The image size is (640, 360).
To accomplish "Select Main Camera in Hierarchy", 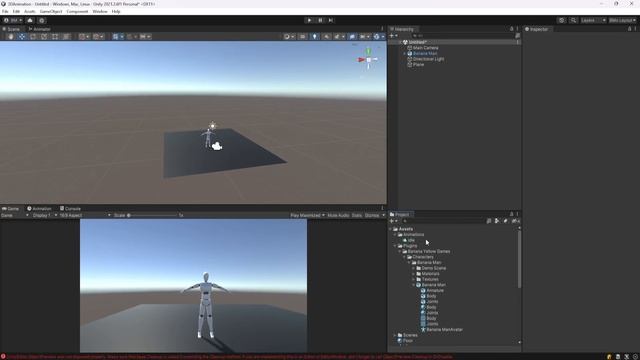I will pos(425,48).
